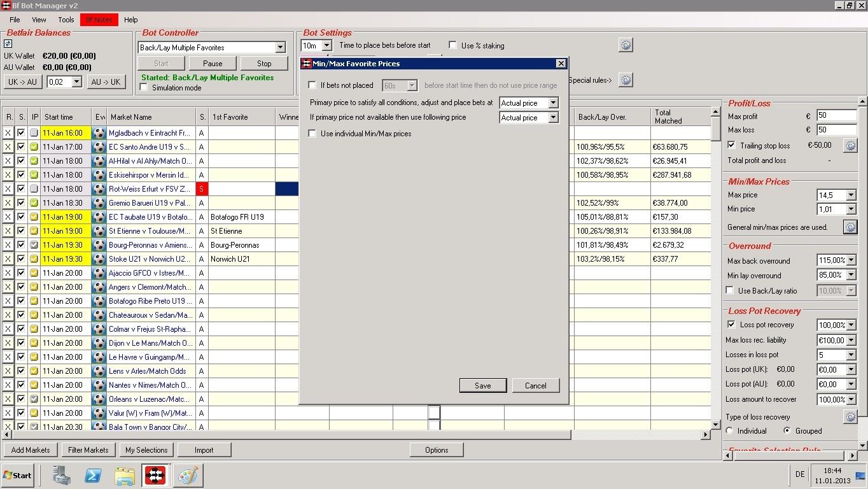This screenshot has width=868, height=489.
Task: Enable Use Back/Lay ratio checkbox
Action: (730, 290)
